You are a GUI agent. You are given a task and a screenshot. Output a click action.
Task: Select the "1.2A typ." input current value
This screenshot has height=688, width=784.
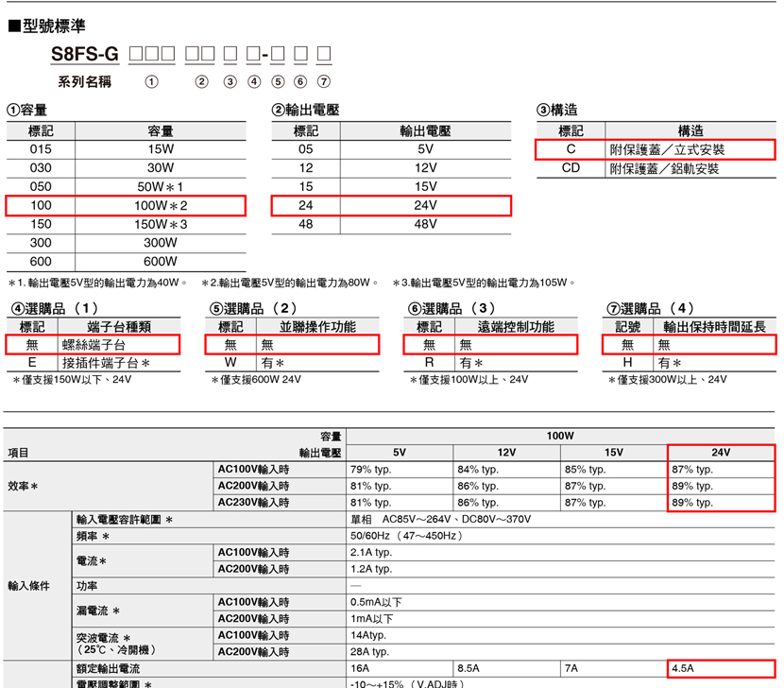click(x=371, y=568)
